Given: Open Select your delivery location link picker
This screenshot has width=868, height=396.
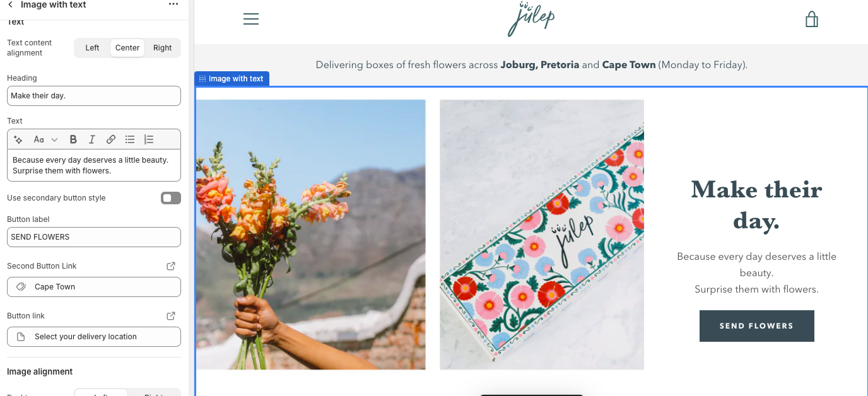Looking at the screenshot, I should coord(94,337).
